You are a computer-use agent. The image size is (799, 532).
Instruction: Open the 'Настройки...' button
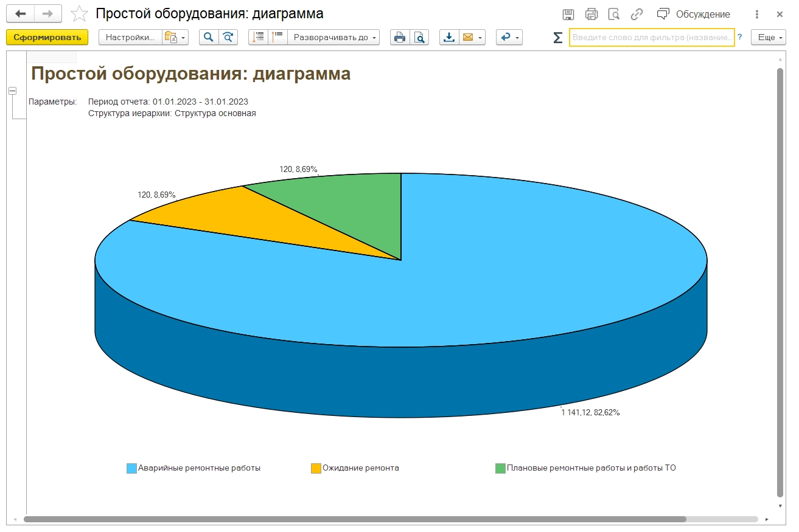(x=130, y=38)
